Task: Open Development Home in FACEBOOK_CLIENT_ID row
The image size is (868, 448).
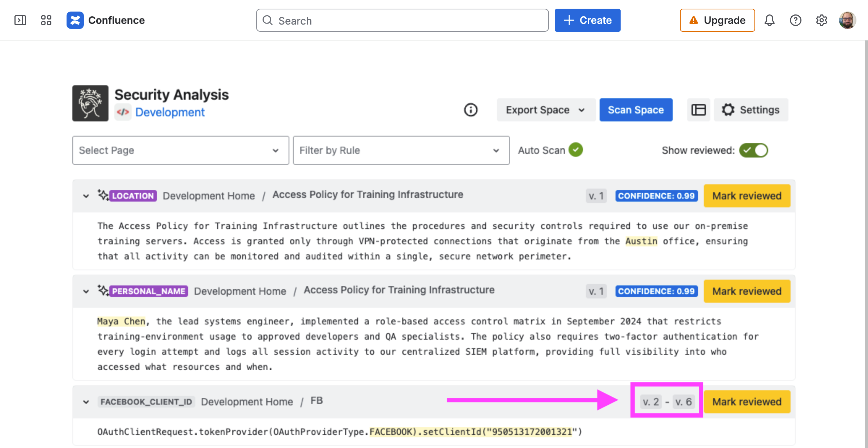Action: [247, 402]
